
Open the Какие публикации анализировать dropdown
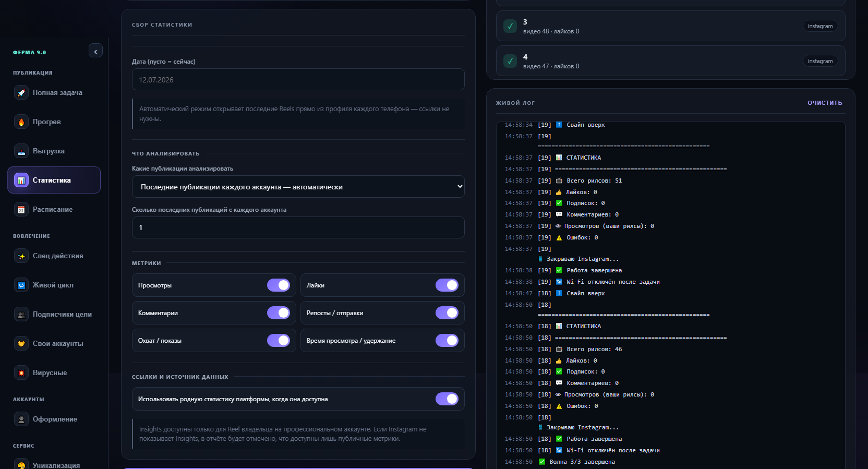click(298, 187)
